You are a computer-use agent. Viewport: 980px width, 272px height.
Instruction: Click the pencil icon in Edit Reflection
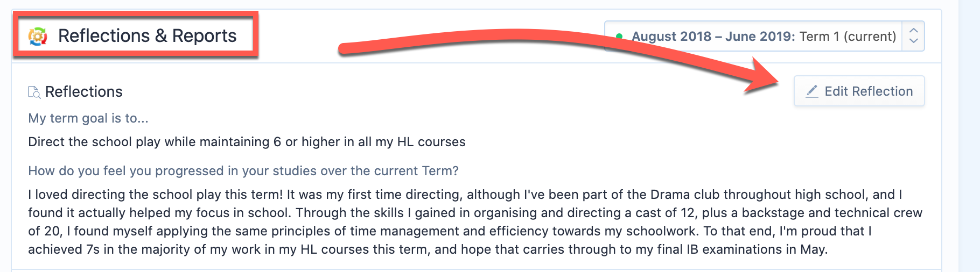[812, 91]
